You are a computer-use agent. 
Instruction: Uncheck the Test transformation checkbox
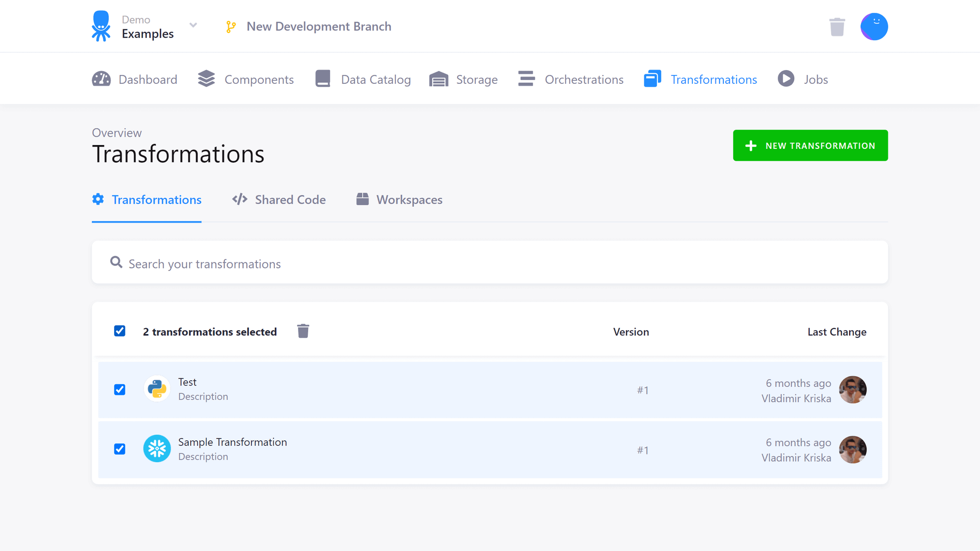[120, 389]
